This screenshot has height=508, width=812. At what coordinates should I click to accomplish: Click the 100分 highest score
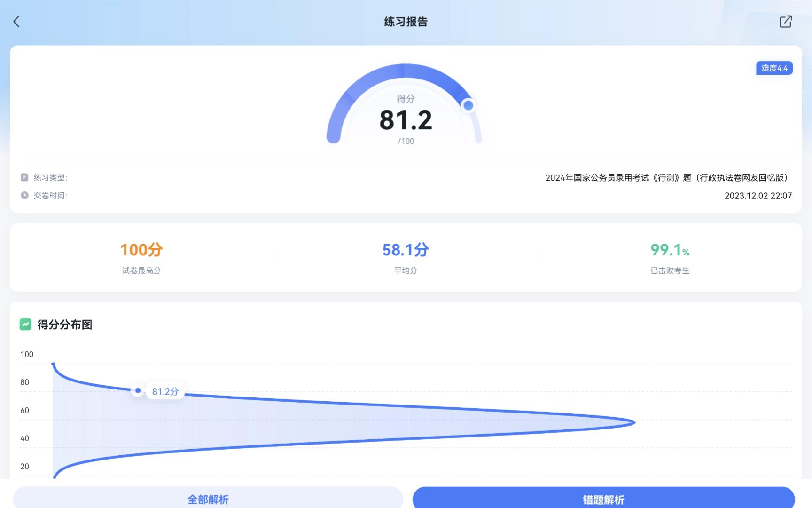[141, 250]
